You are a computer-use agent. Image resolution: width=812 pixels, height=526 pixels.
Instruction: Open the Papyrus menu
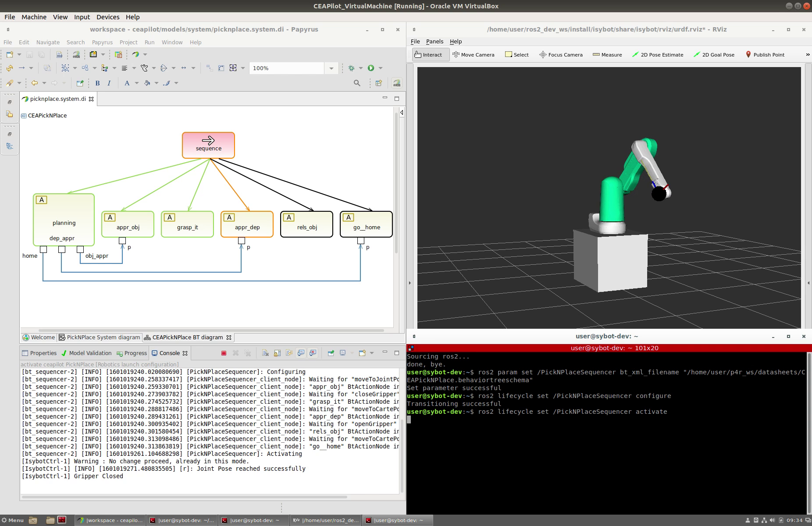point(102,42)
